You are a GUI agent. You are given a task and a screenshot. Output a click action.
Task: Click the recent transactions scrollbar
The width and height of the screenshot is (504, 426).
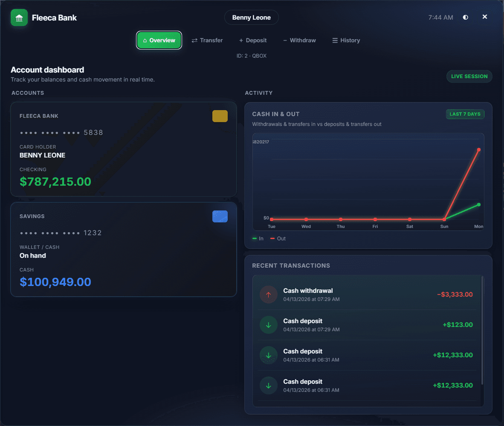[482, 330]
